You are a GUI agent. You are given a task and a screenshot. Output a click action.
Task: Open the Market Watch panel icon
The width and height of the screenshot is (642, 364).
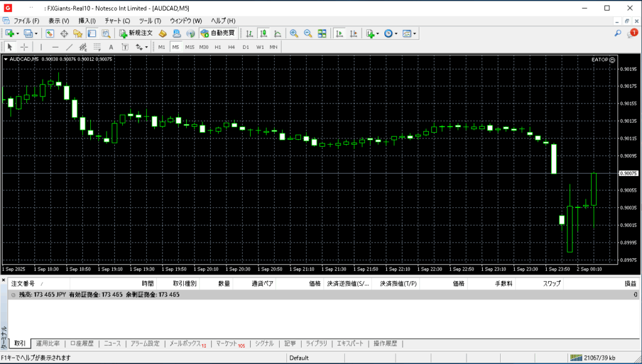pyautogui.click(x=50, y=33)
